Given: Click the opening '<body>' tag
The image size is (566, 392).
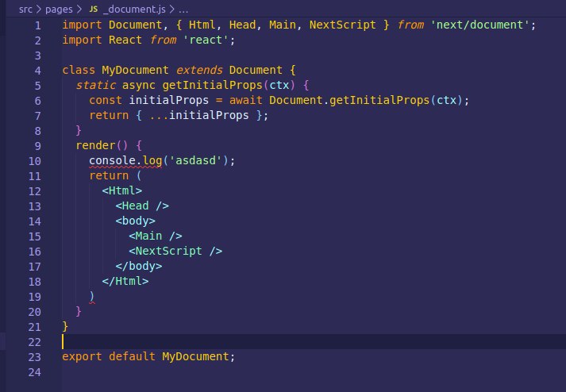Looking at the screenshot, I should pos(136,221).
